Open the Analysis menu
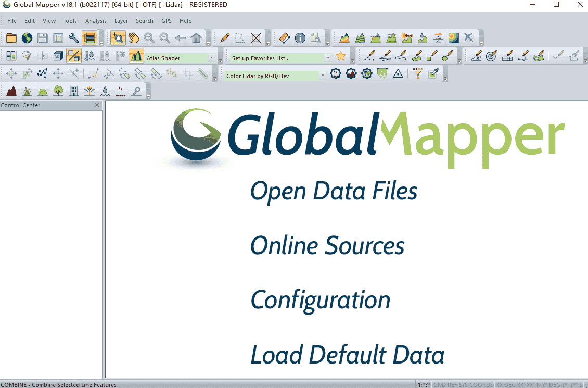This screenshot has width=588, height=388. pyautogui.click(x=96, y=21)
